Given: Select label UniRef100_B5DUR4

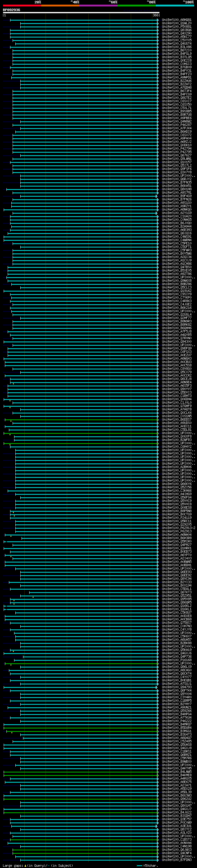Looking at the screenshot, I should click(x=177, y=728).
